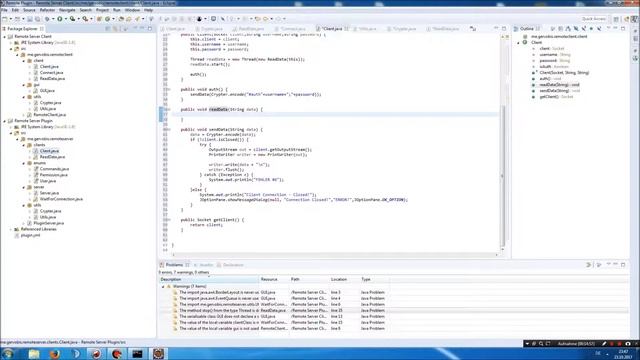The image size is (640, 360).
Task: Expand the Referenced Libraries node
Action: 11,229
